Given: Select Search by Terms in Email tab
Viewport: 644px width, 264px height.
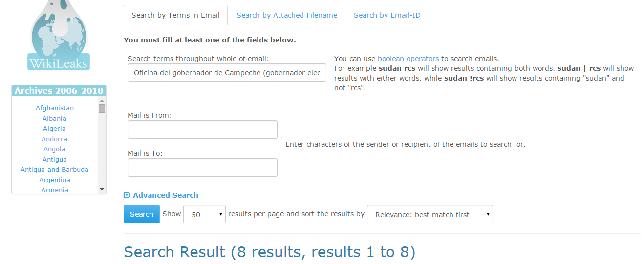Looking at the screenshot, I should coord(175,15).
